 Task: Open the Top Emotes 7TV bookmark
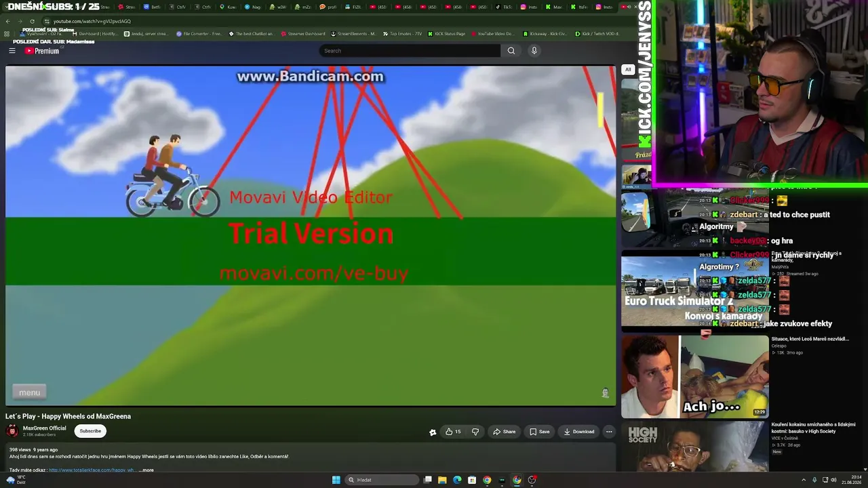tap(402, 34)
